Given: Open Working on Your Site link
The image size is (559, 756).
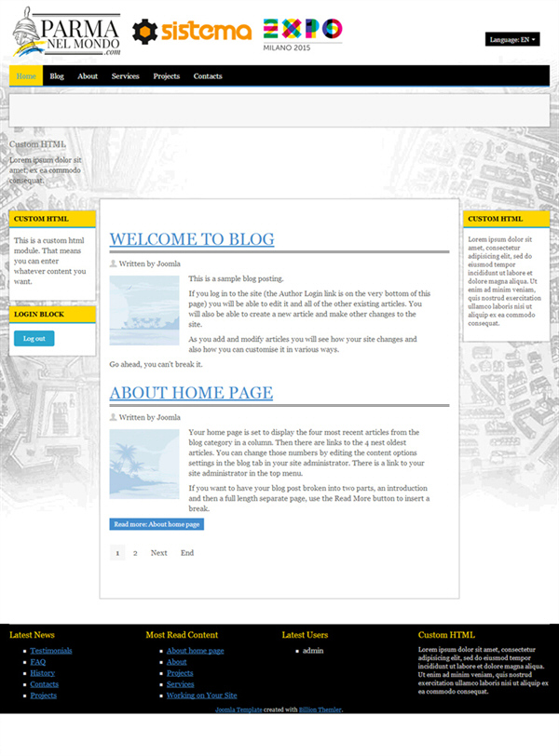Looking at the screenshot, I should (x=201, y=695).
